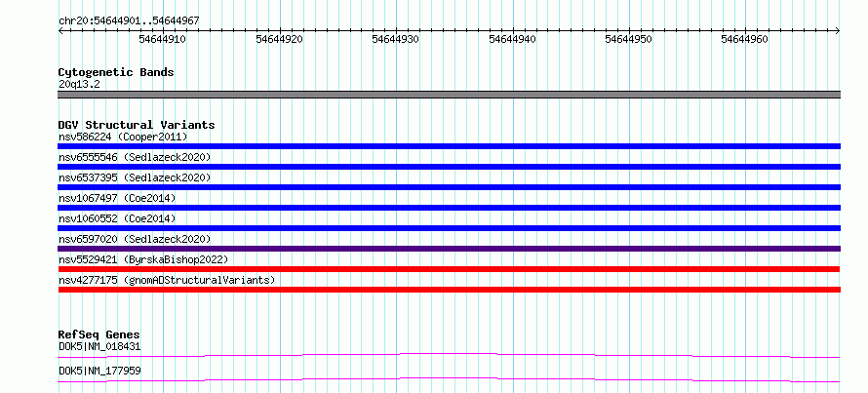This screenshot has height=393, width=868.
Task: Click the chr20:54644901..54644967 region label
Action: (129, 20)
